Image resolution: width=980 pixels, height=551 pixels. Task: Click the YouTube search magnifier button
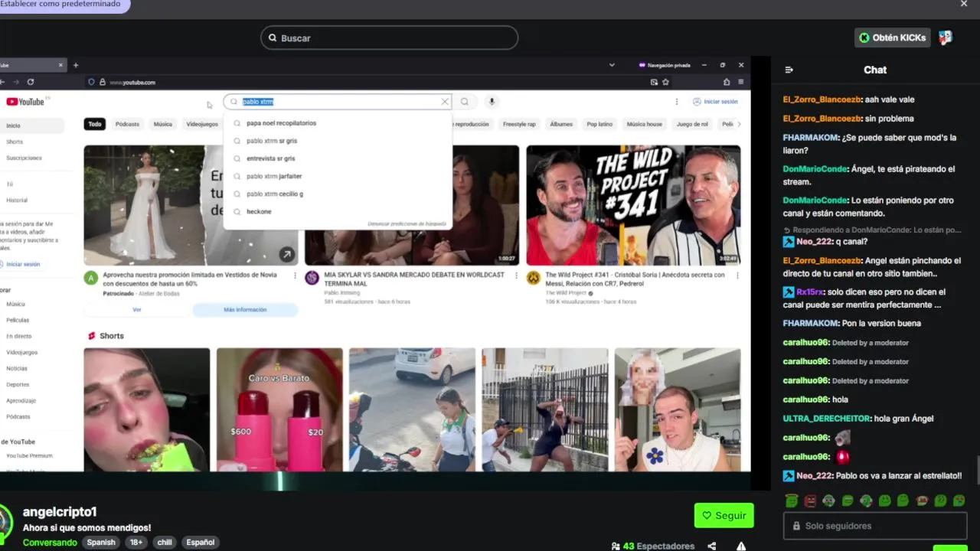pos(464,102)
